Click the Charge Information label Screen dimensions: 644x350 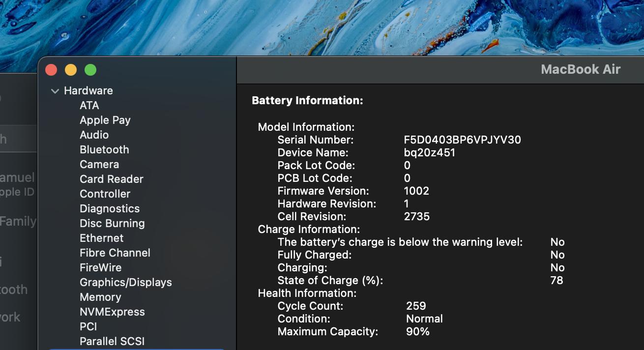[x=309, y=229]
